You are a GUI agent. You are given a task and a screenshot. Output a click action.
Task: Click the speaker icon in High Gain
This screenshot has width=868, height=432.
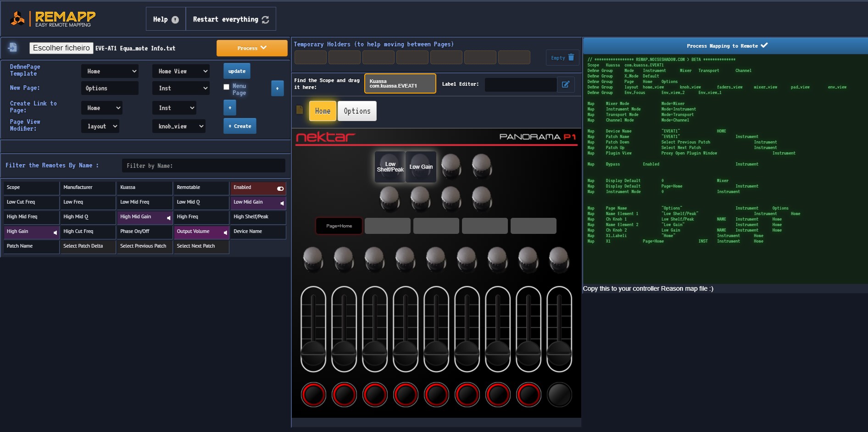click(55, 233)
